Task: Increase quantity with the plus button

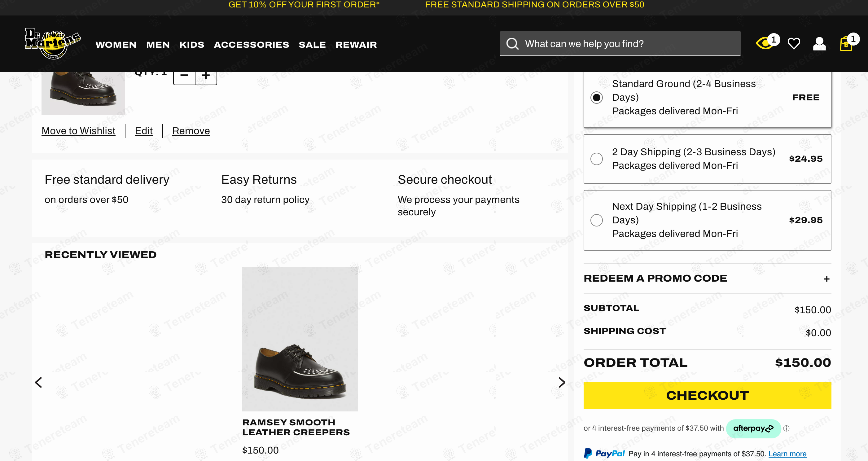Action: click(x=206, y=76)
